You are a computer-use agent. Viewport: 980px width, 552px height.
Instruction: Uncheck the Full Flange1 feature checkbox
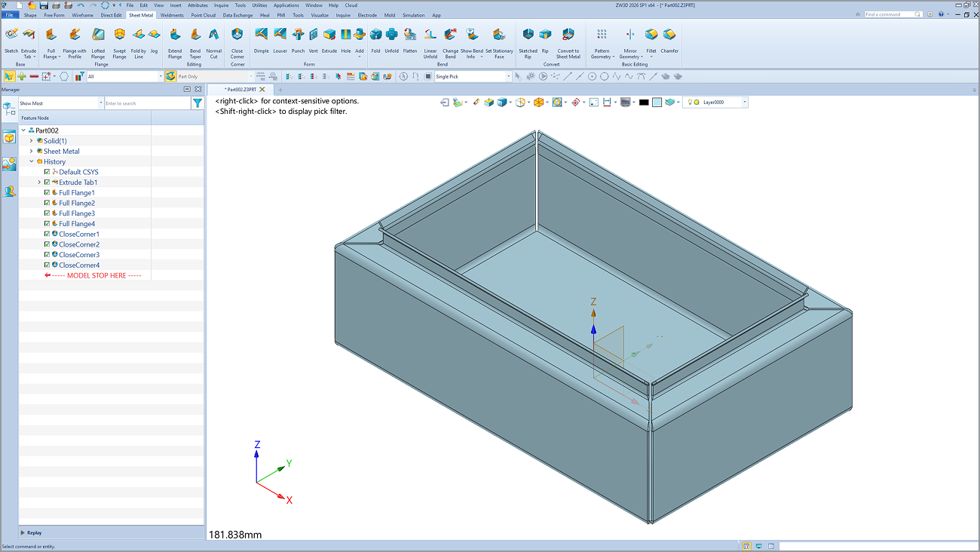pos(47,193)
